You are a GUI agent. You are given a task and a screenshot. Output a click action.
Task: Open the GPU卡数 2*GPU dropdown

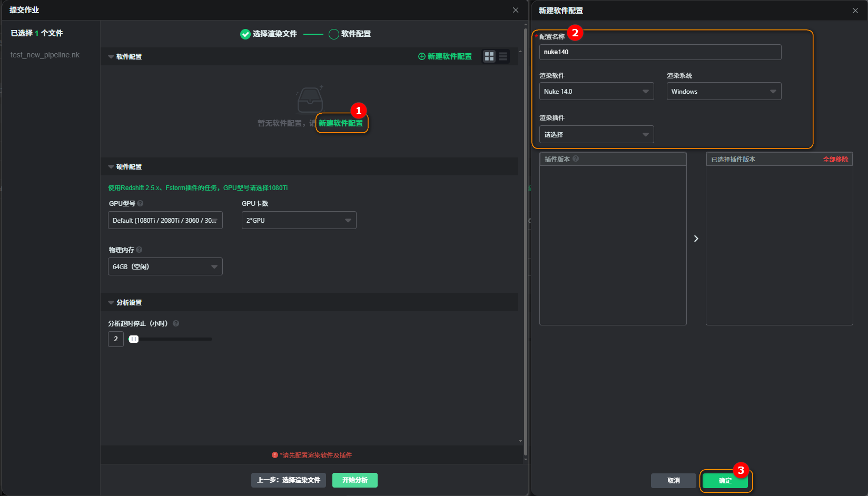click(x=299, y=220)
